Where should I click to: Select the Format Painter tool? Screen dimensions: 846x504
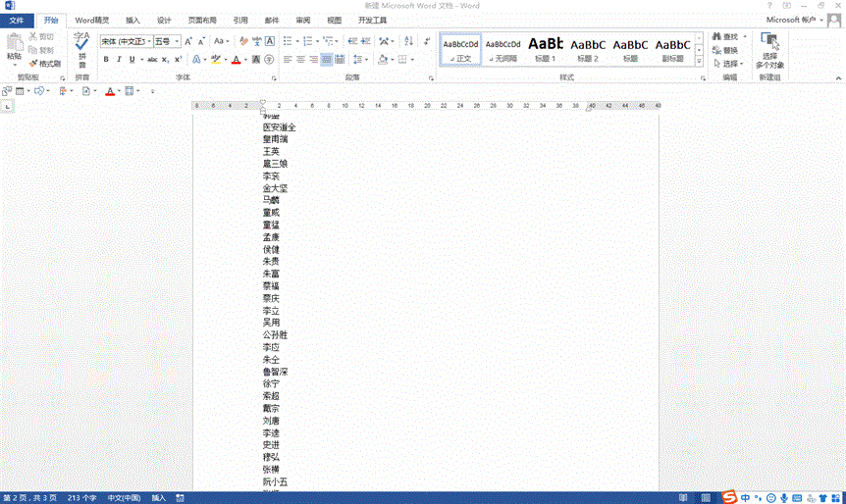[45, 64]
